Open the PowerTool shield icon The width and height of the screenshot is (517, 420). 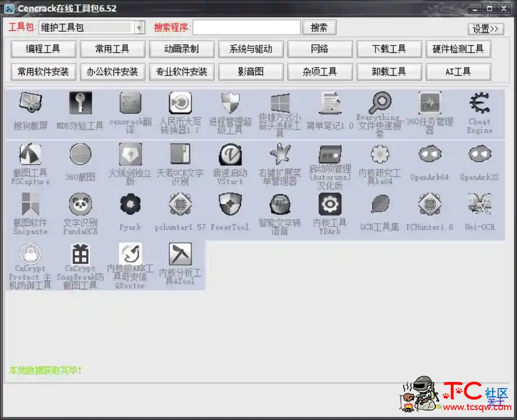pos(230,204)
